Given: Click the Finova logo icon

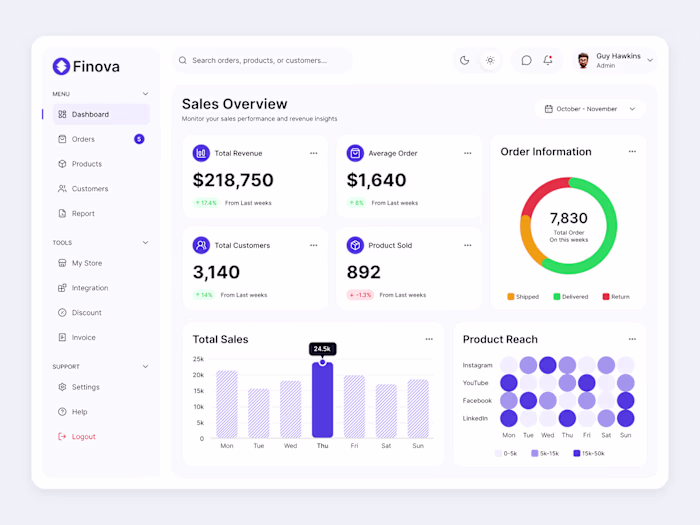Looking at the screenshot, I should coord(61,67).
